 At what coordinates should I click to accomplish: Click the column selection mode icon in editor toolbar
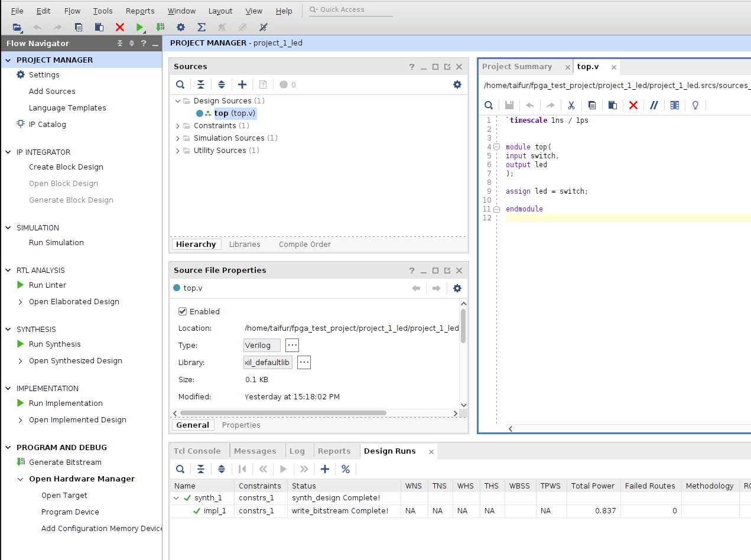[675, 105]
